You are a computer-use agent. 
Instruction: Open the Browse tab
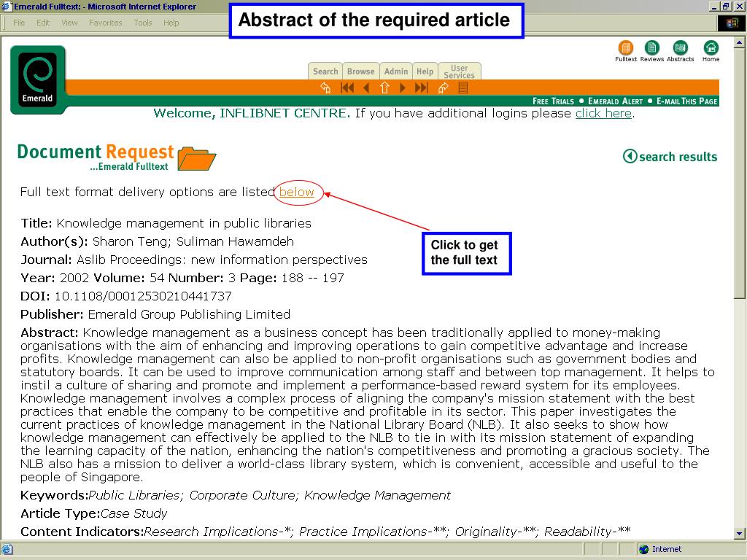(x=360, y=71)
